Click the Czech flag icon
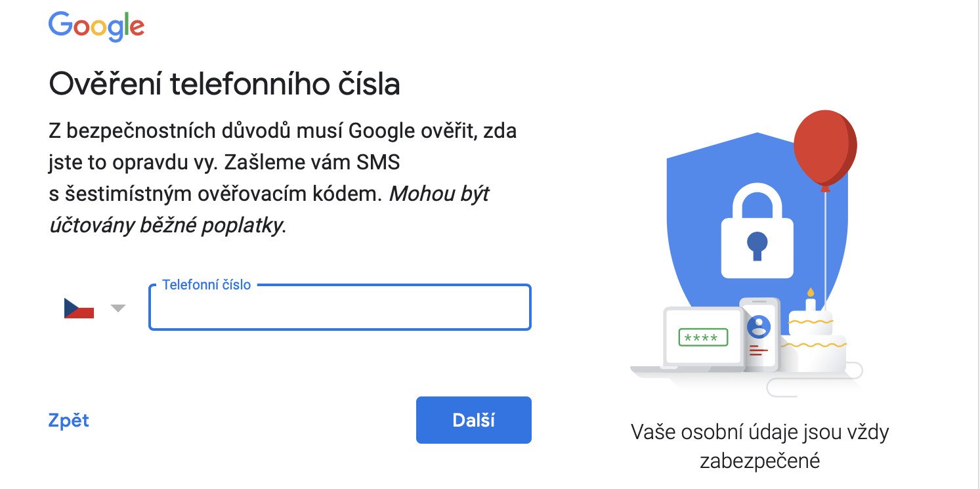Screen dimensions: 980x489 (79, 308)
